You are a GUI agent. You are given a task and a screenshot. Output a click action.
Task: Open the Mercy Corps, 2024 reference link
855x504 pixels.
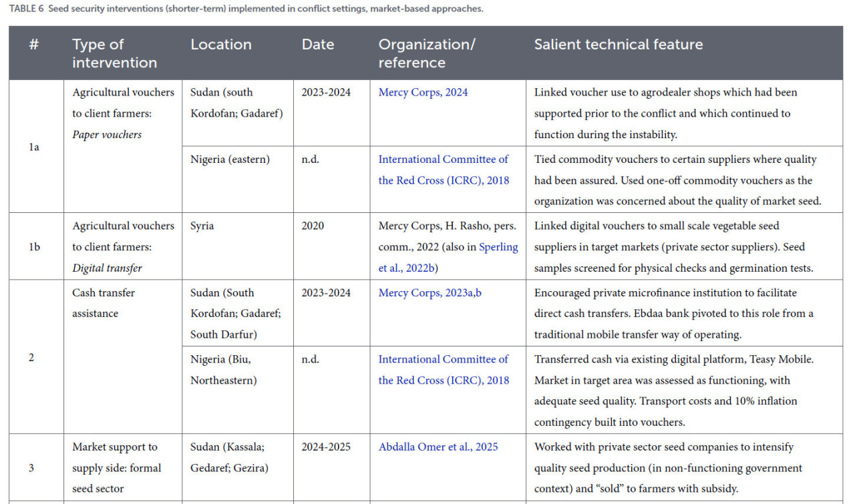click(423, 92)
